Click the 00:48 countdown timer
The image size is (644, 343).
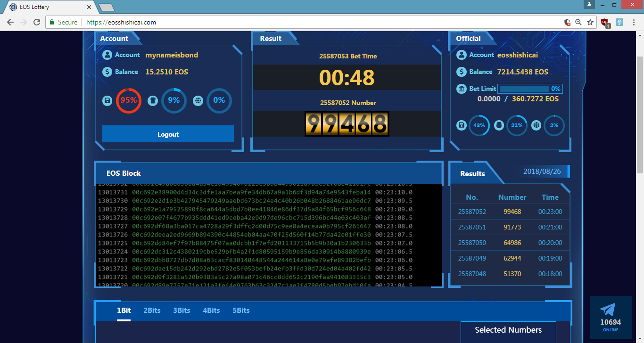tap(347, 77)
